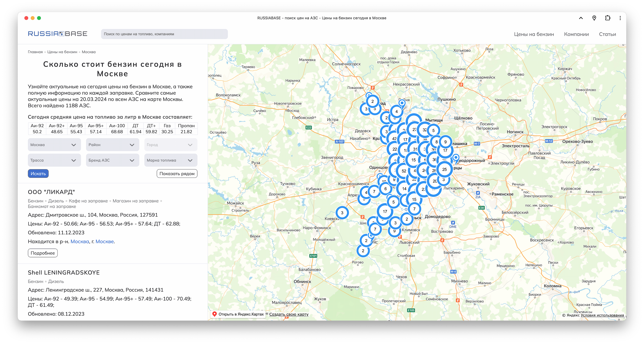Click the cluster marker 5 near Мытищи
The image size is (644, 344).
433,130
